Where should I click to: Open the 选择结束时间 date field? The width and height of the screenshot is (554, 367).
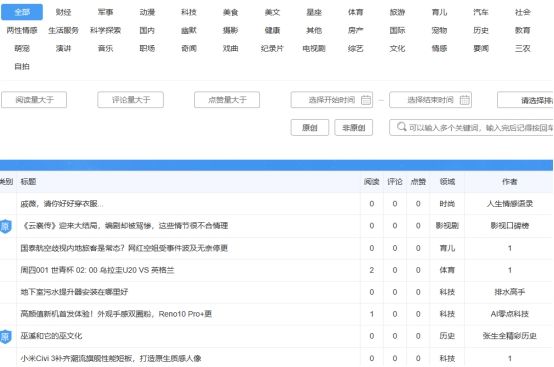[430, 100]
